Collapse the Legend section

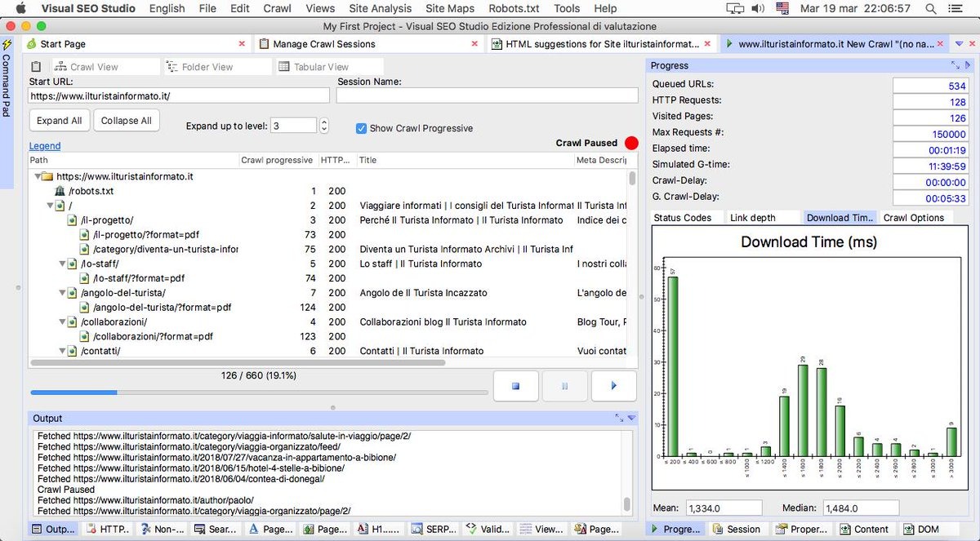tap(45, 145)
